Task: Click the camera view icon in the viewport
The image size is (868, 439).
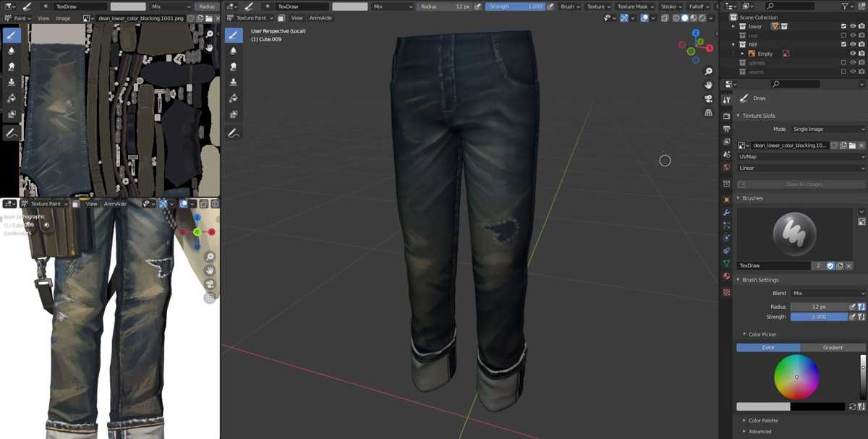Action: [x=709, y=99]
